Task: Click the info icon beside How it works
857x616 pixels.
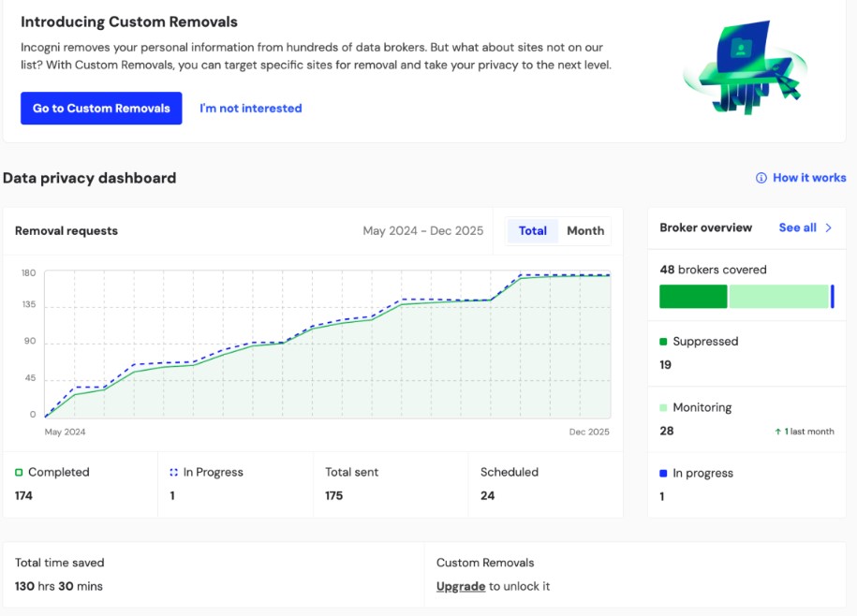Action: [x=760, y=177]
